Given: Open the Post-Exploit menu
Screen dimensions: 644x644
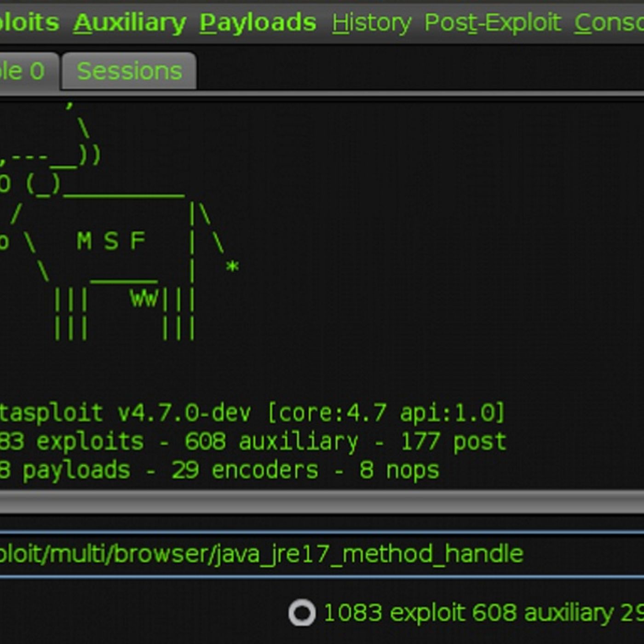Looking at the screenshot, I should click(493, 23).
